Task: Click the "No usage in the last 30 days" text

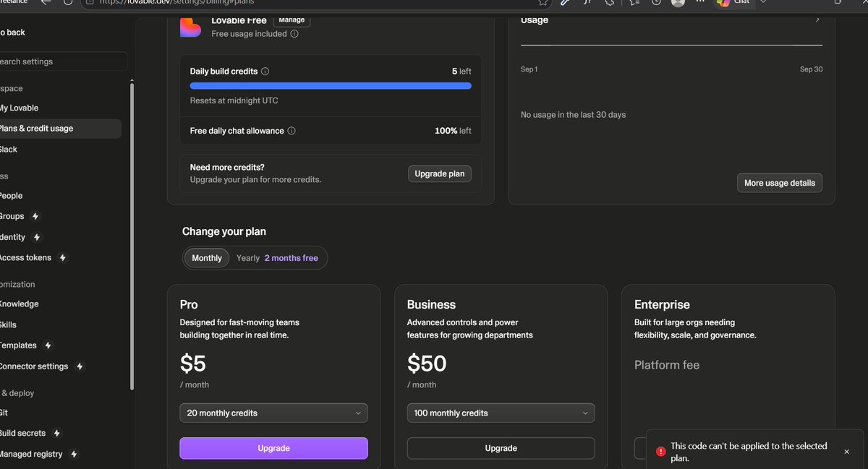Action: tap(574, 115)
